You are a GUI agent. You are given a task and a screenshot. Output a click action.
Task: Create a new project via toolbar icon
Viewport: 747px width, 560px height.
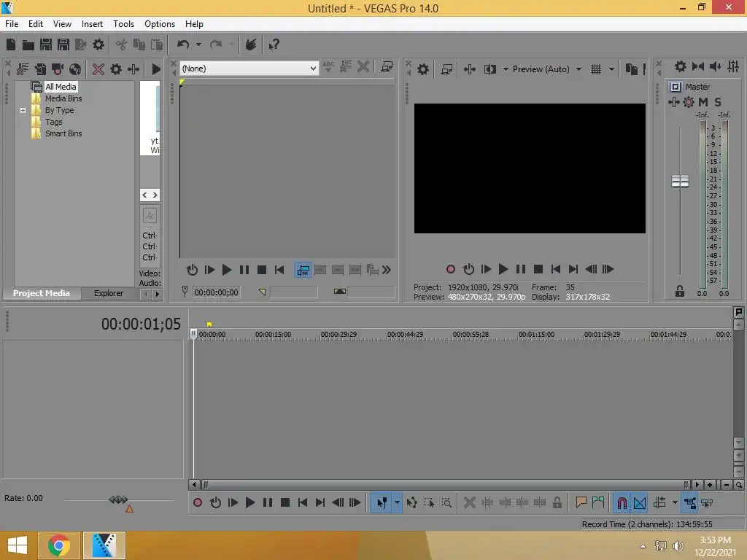coord(10,44)
